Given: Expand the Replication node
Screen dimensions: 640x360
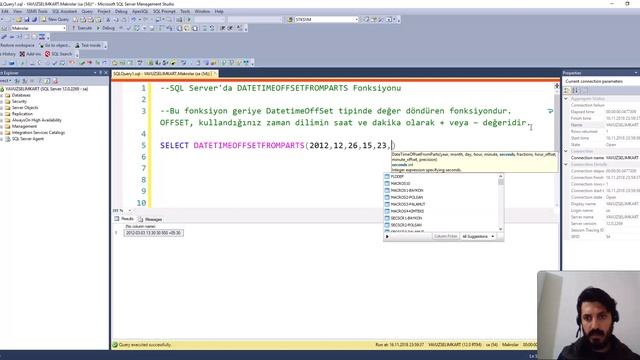Looking at the screenshot, I should (2, 114).
